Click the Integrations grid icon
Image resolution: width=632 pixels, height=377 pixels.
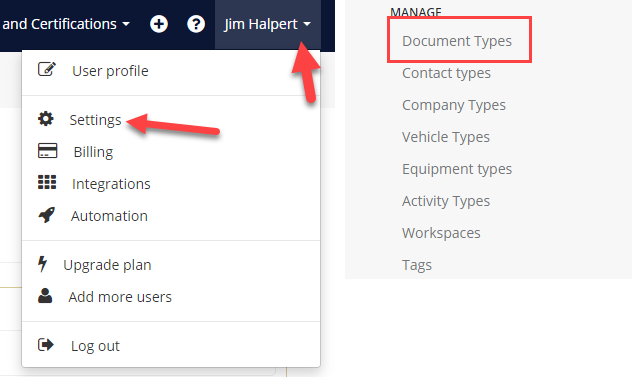click(x=47, y=183)
